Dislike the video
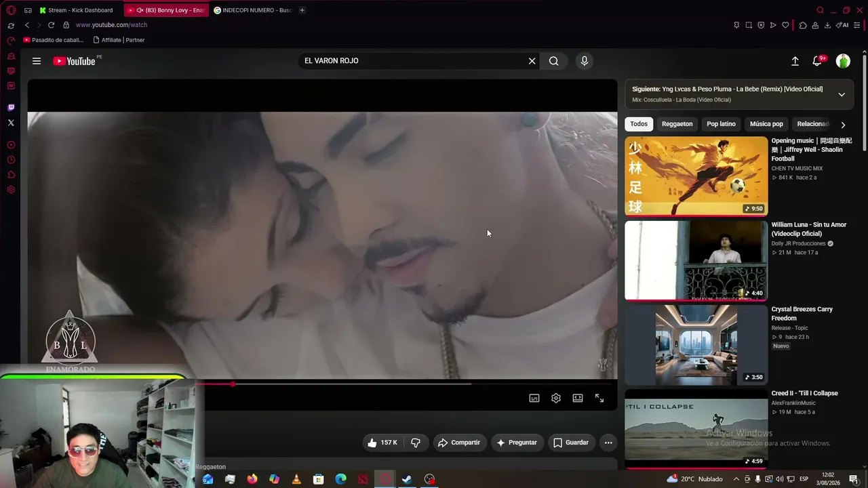 pyautogui.click(x=416, y=443)
